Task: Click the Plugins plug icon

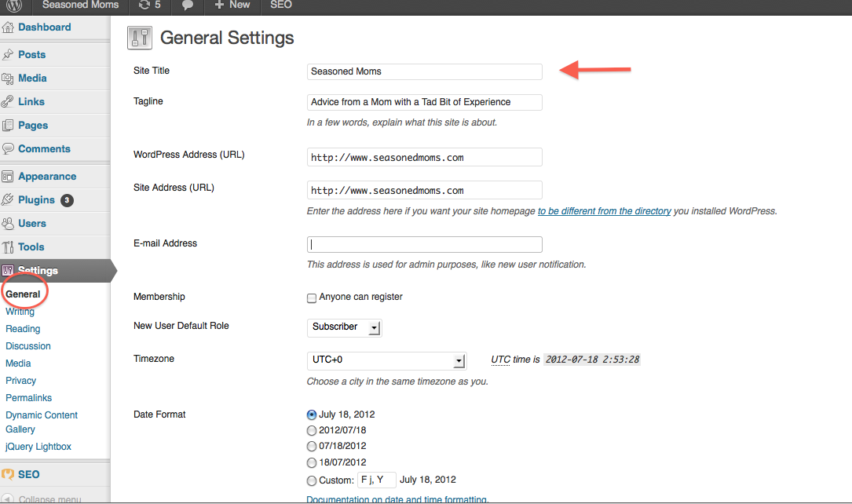Action: click(x=8, y=200)
